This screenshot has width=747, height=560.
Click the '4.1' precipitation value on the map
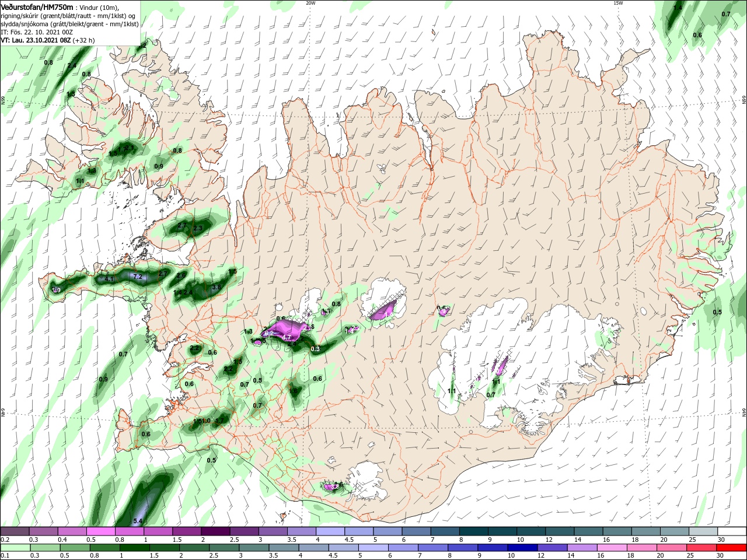[109, 279]
